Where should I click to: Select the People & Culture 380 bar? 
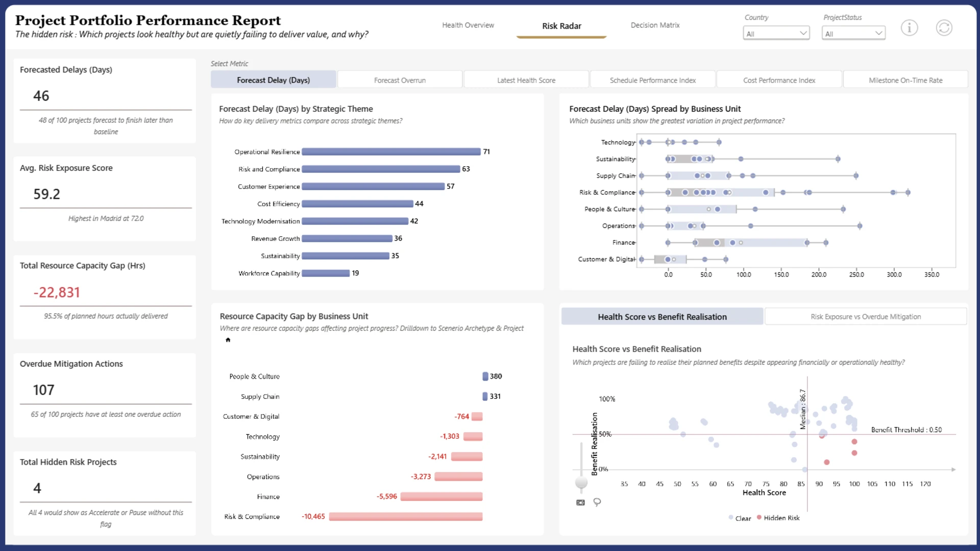click(x=485, y=376)
